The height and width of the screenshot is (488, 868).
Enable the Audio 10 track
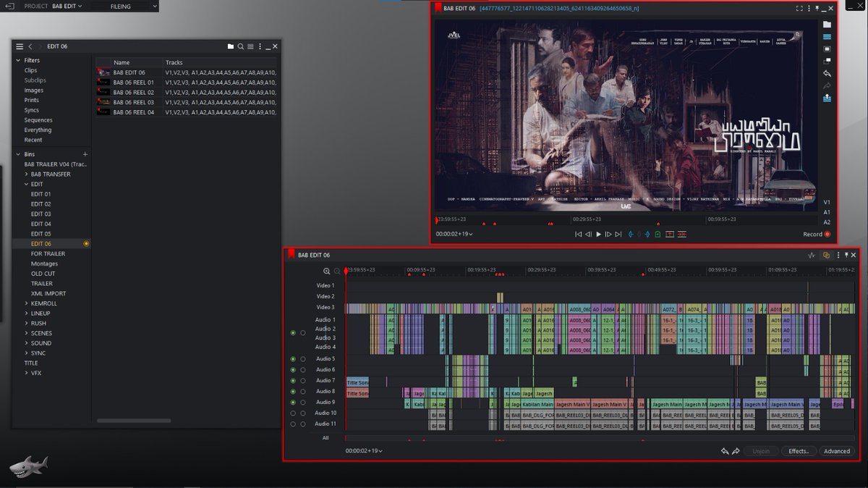point(293,413)
